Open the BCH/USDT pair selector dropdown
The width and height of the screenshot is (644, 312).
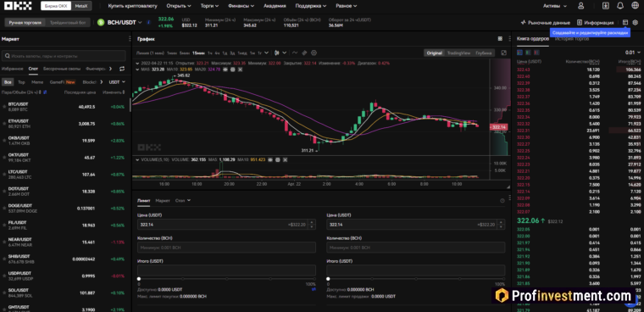coord(124,22)
